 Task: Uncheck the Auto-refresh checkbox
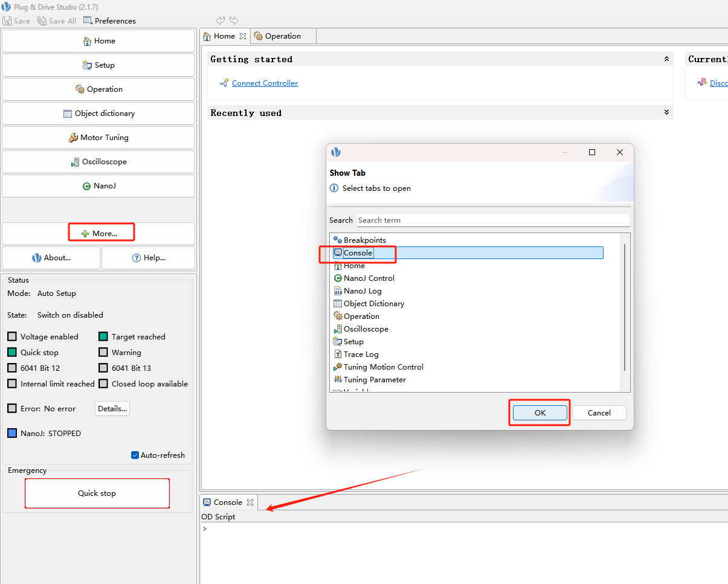pyautogui.click(x=135, y=455)
